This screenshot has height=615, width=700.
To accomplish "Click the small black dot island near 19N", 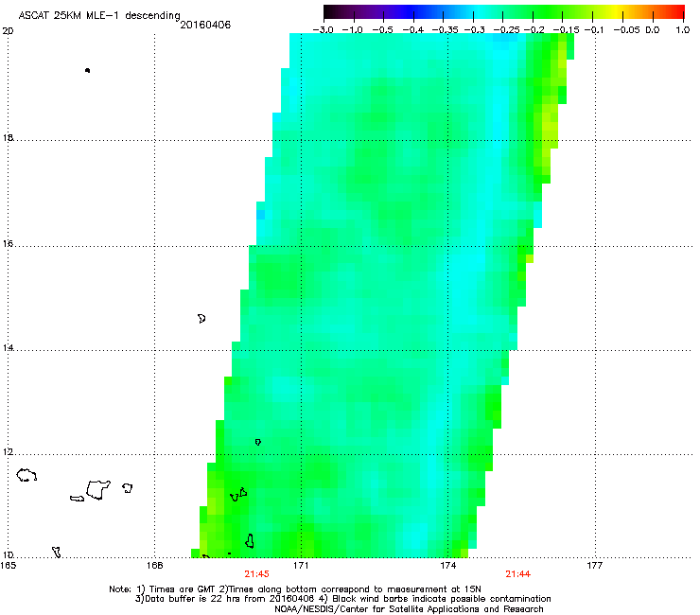I will [87, 70].
